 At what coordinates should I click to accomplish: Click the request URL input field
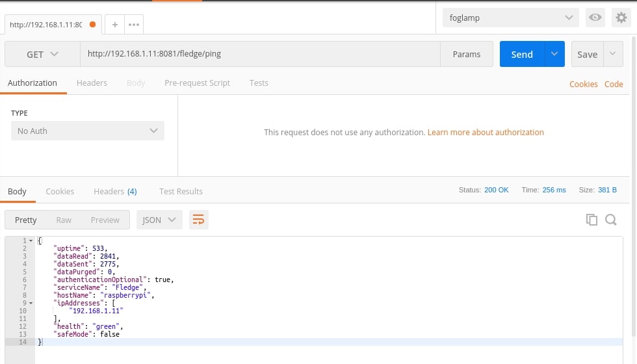[x=260, y=55]
